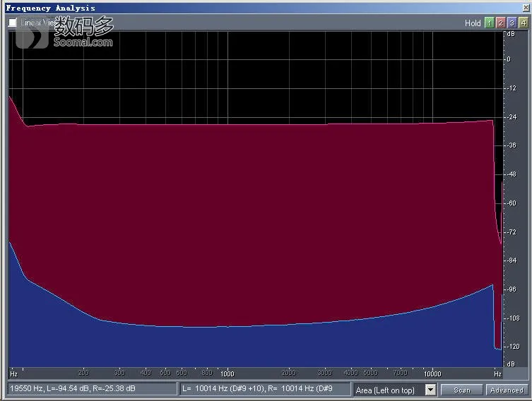Click the -24 label on dB scale

[512, 117]
